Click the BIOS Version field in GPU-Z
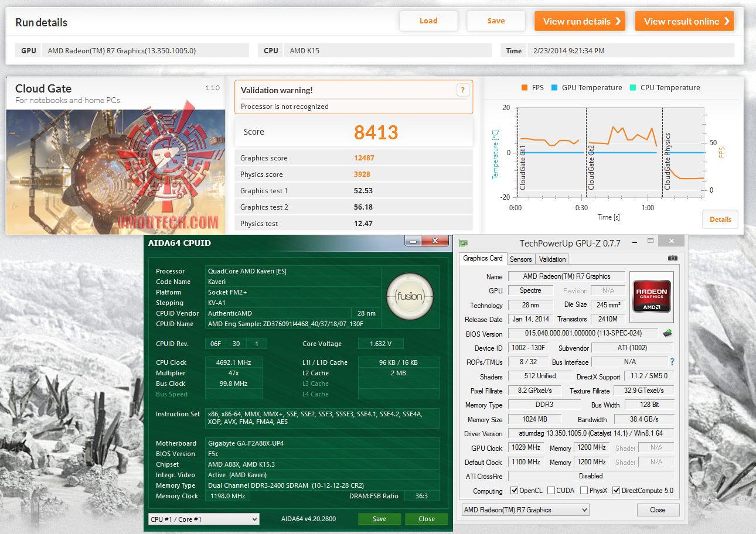The height and width of the screenshot is (534, 756). click(583, 334)
